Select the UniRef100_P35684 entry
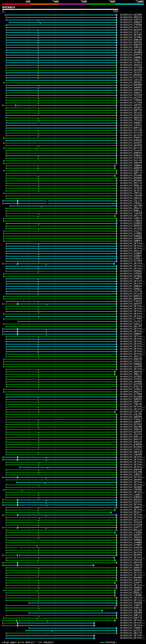146x644 pixels. click(131, 100)
